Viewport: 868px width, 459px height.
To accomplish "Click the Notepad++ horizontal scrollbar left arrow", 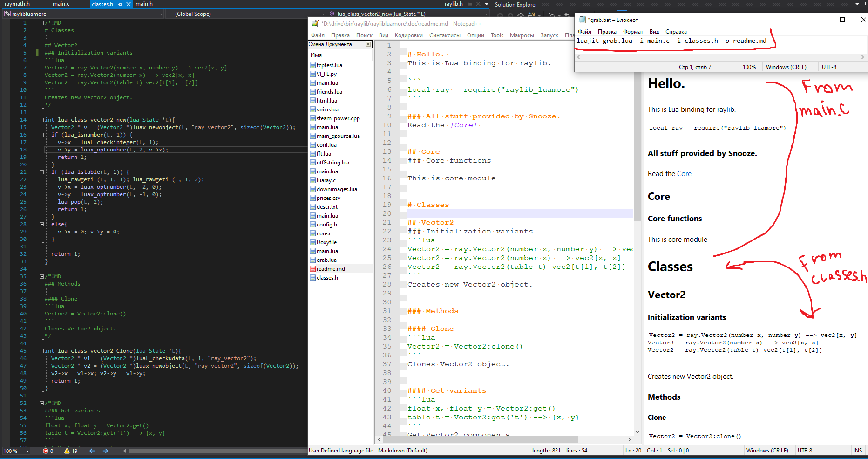I will point(379,439).
